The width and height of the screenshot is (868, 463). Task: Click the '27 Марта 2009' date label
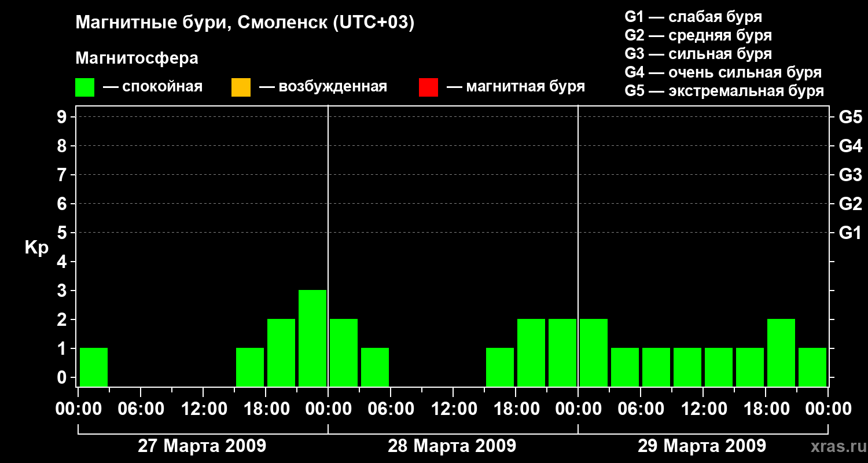(x=202, y=446)
